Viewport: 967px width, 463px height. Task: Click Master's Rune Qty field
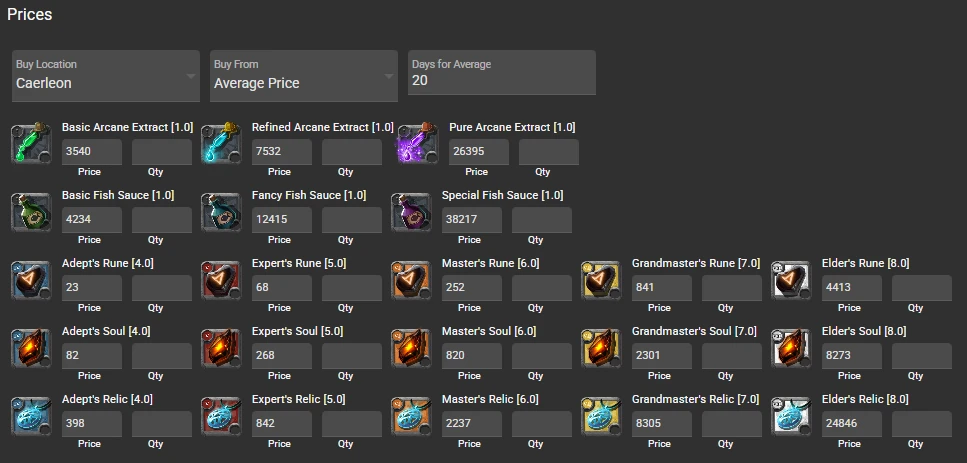point(541,288)
